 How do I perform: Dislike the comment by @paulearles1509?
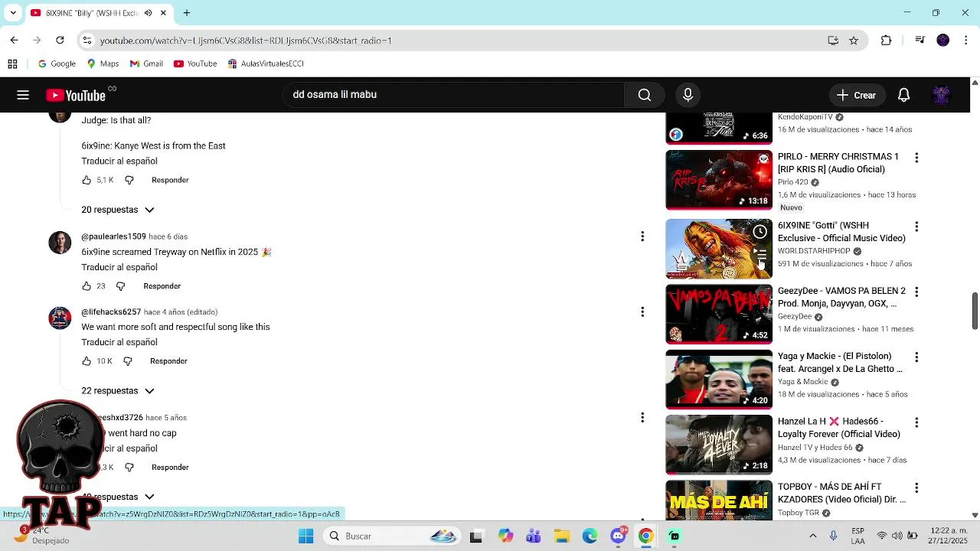point(120,286)
